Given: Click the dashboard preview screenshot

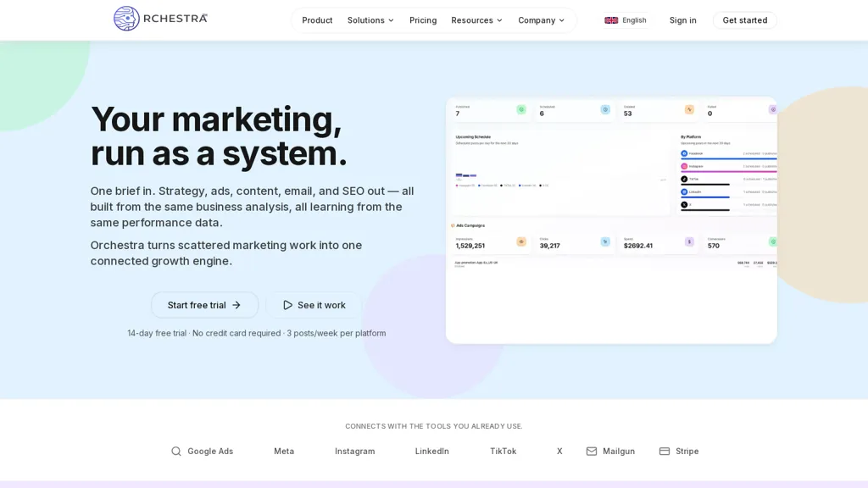Looking at the screenshot, I should point(611,220).
